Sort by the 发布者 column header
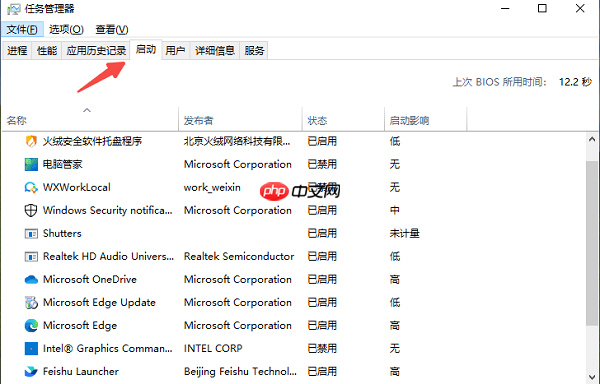The image size is (600, 384). [x=240, y=120]
